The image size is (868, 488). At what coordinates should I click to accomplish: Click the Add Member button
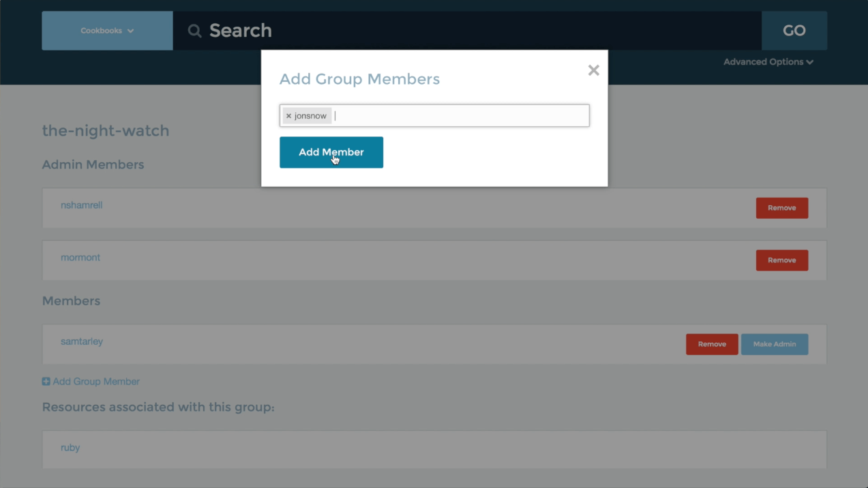click(x=331, y=152)
